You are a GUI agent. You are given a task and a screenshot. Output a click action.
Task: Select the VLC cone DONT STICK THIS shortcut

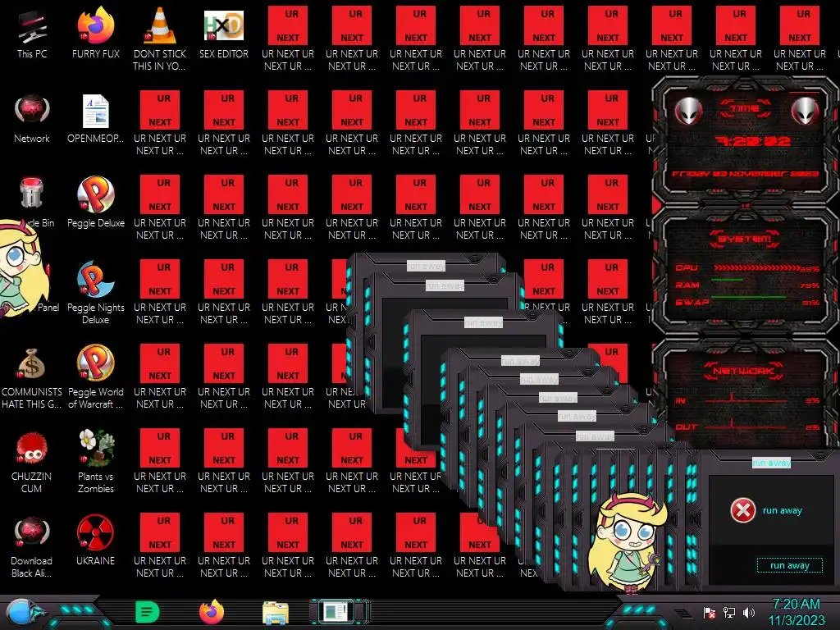pos(160,39)
